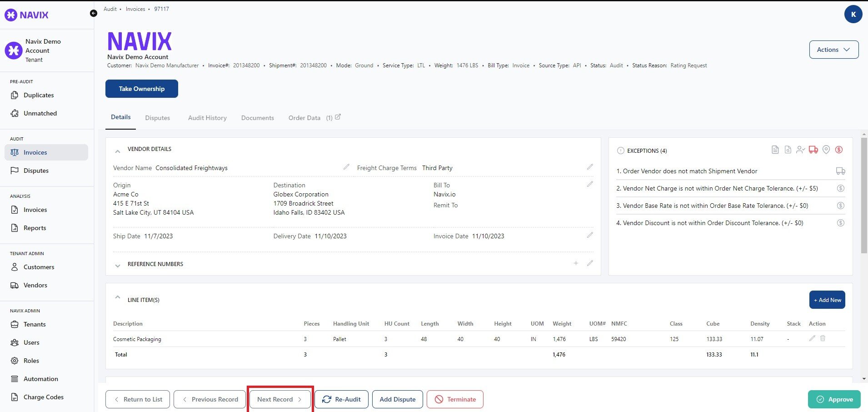This screenshot has width=868, height=412.
Task: Click Take Ownership button
Action: coord(142,89)
